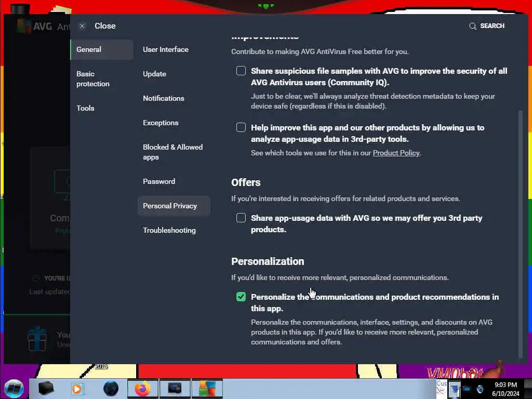Image resolution: width=532 pixels, height=399 pixels.
Task: Open the Product Policy link
Action: [x=396, y=153]
